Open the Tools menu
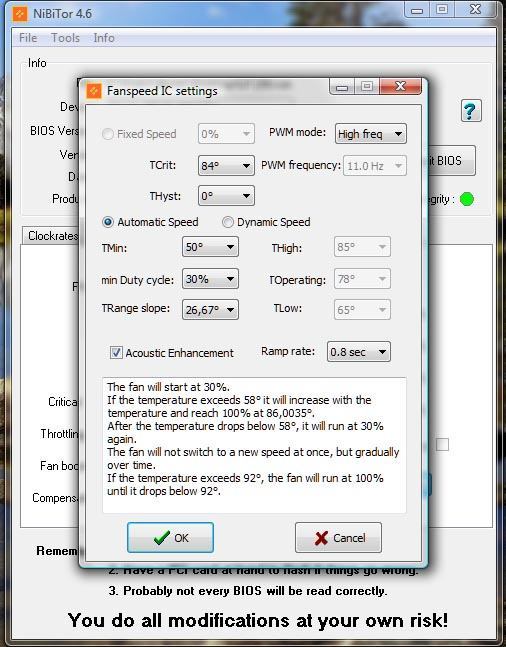506x647 pixels. pyautogui.click(x=65, y=38)
